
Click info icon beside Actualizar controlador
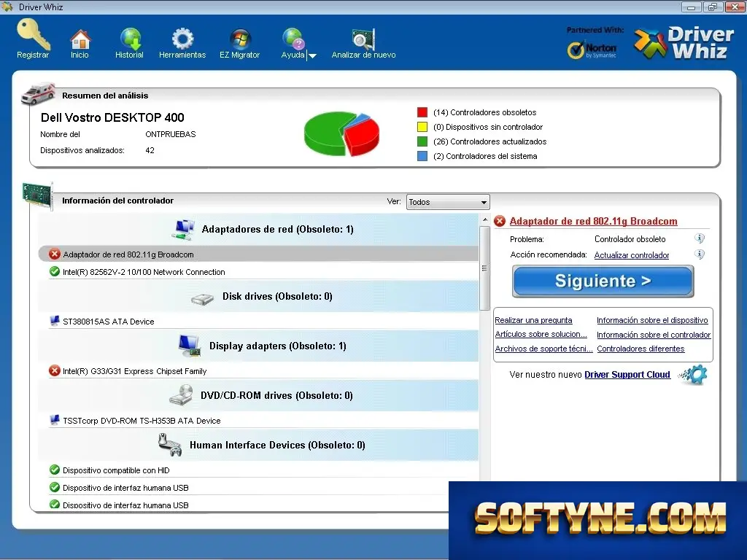tap(700, 254)
